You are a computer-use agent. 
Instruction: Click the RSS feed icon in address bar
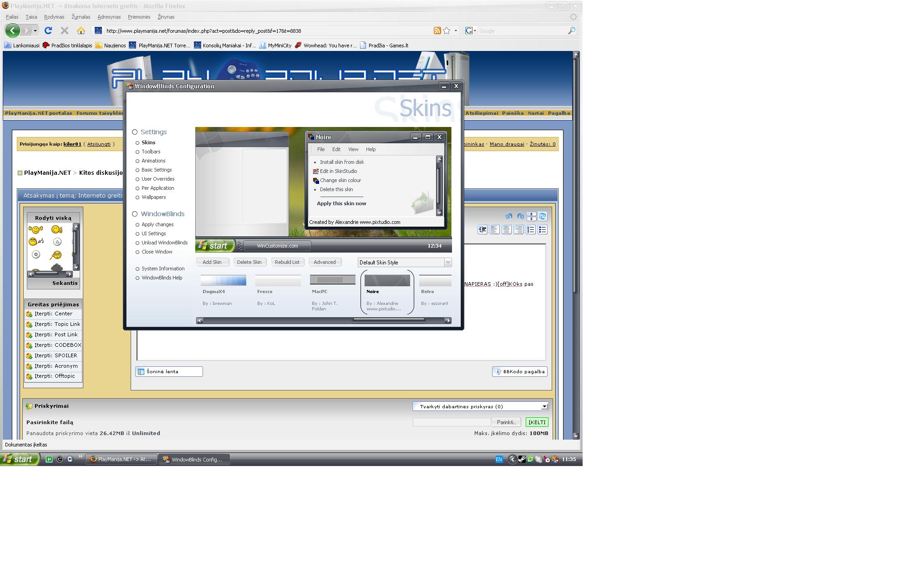(437, 30)
